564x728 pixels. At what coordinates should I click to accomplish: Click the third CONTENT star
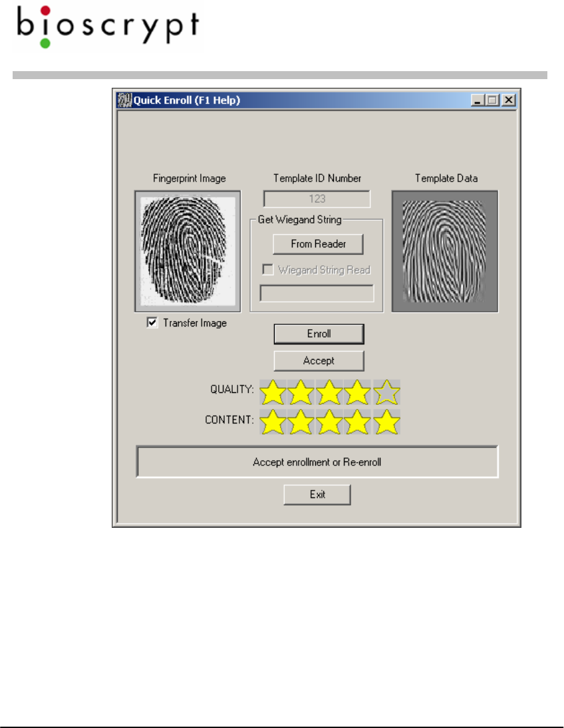[329, 422]
